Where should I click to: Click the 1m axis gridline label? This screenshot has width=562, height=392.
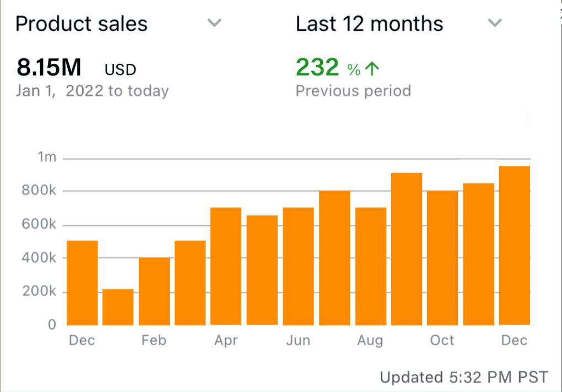pyautogui.click(x=47, y=157)
